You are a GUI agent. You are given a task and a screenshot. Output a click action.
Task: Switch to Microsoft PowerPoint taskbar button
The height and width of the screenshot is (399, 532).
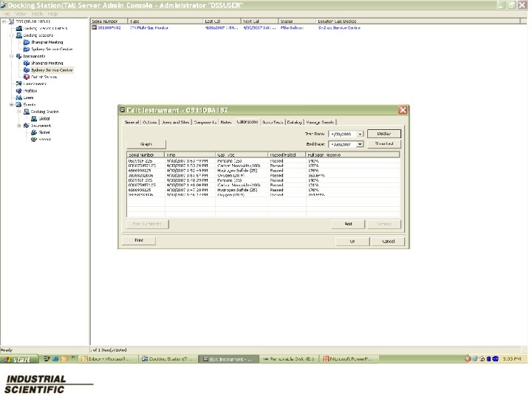[349, 359]
